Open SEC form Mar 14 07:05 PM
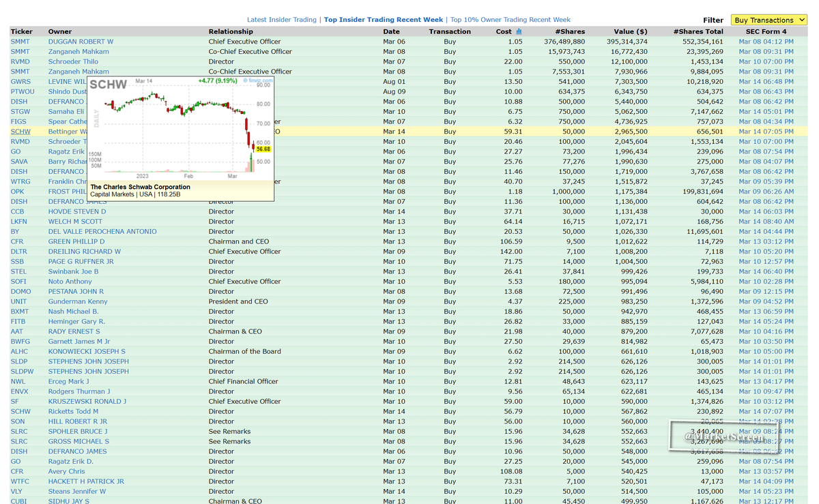The image size is (819, 504). coord(766,132)
